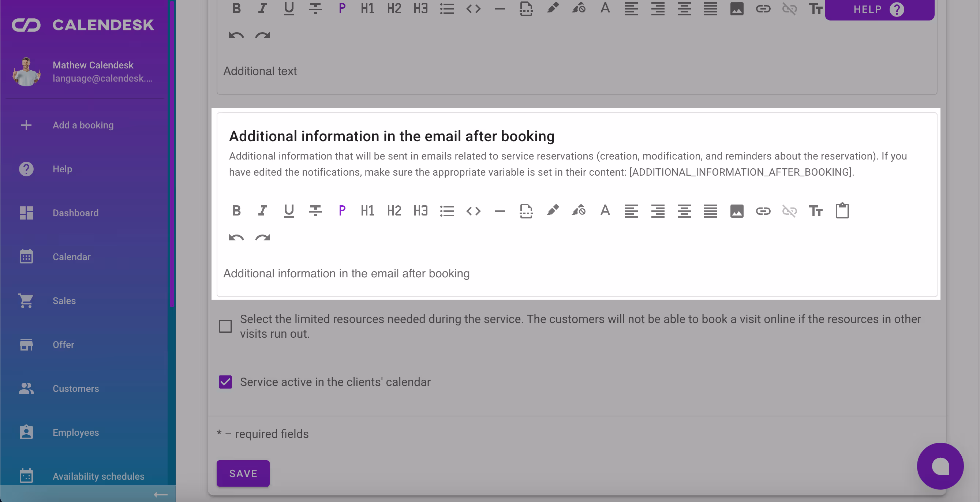Click the paste clipboard icon
The height and width of the screenshot is (502, 980).
coord(842,211)
